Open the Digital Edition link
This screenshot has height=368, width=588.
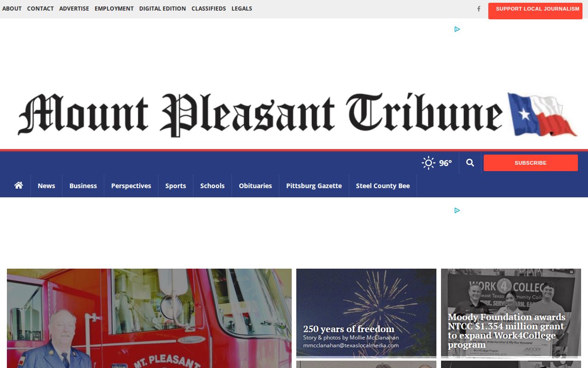163,9
